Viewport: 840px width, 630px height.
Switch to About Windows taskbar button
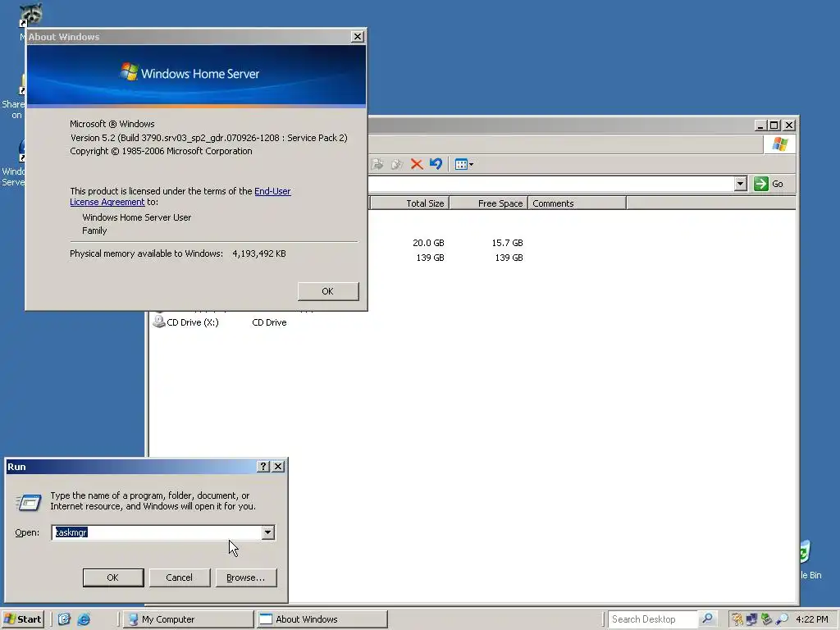point(322,619)
